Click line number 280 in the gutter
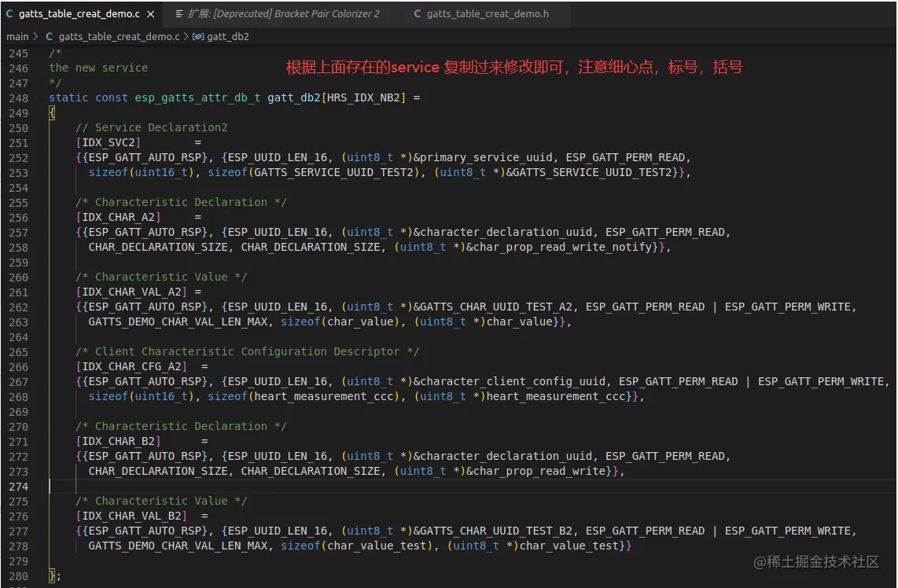 pyautogui.click(x=18, y=576)
